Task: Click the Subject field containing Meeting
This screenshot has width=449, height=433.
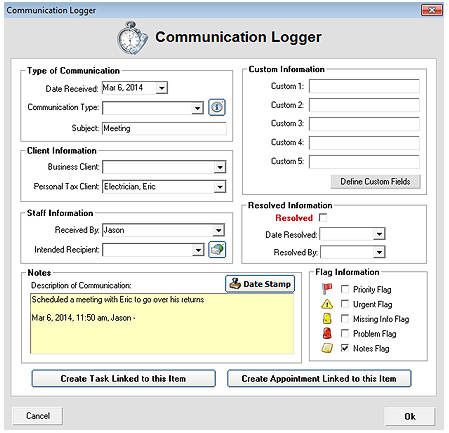Action: (x=164, y=128)
